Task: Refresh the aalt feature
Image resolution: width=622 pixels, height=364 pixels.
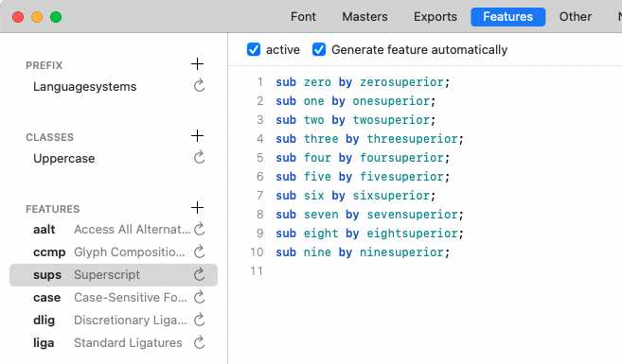Action: pyautogui.click(x=199, y=229)
